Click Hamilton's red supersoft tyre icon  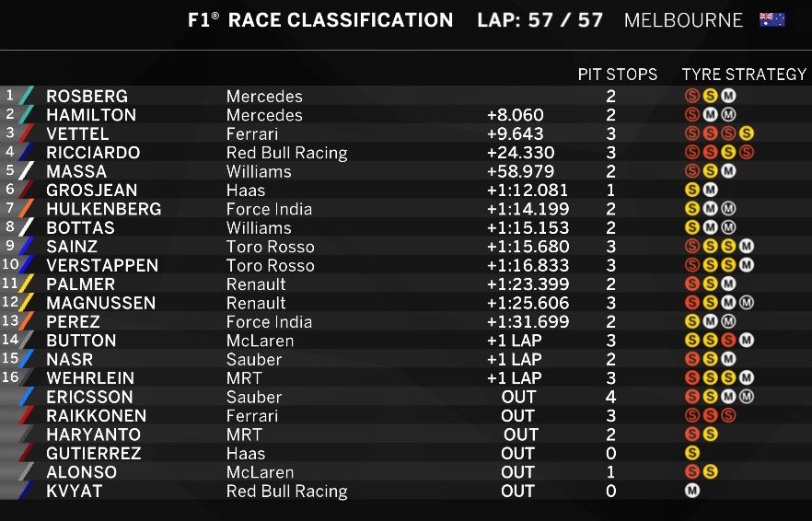(692, 115)
